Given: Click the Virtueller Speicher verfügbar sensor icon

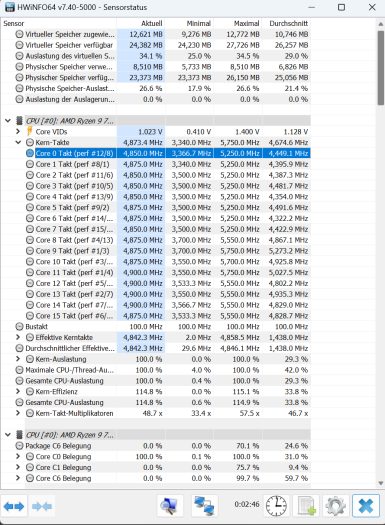Looking at the screenshot, I should click(x=19, y=45).
